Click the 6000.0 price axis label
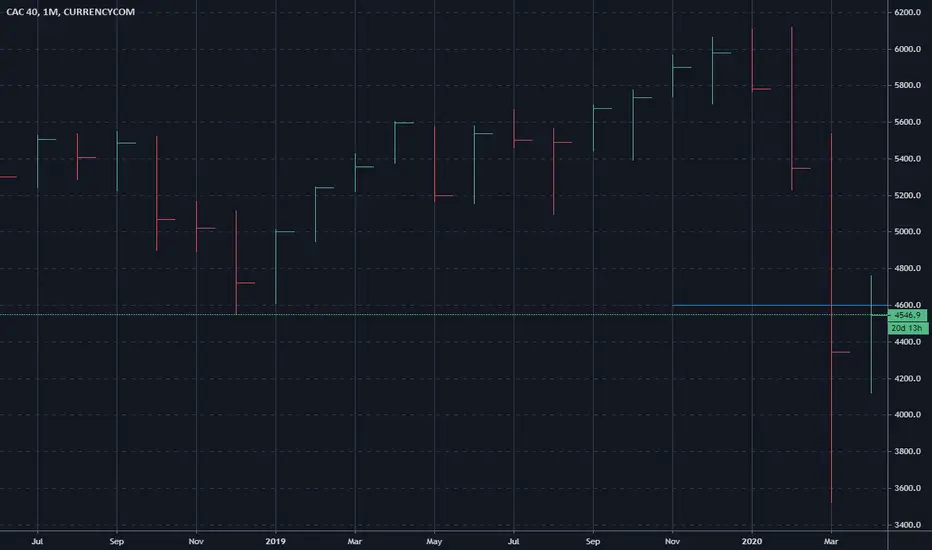 (907, 49)
